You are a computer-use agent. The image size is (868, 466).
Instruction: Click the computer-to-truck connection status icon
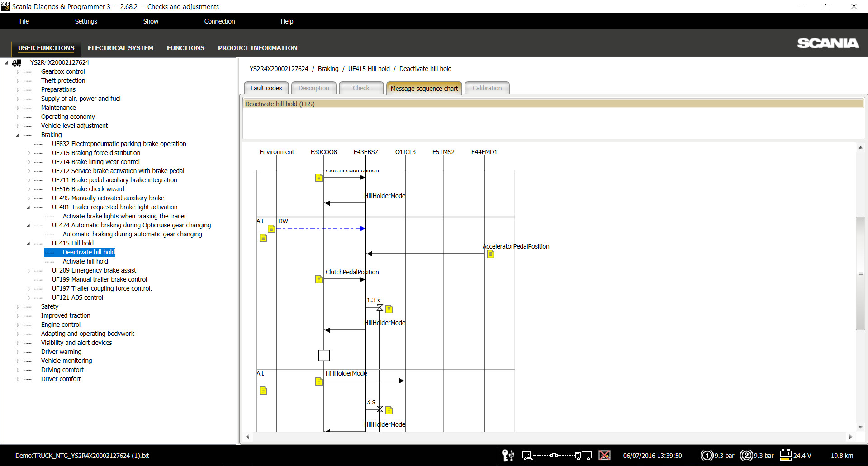[x=556, y=455]
